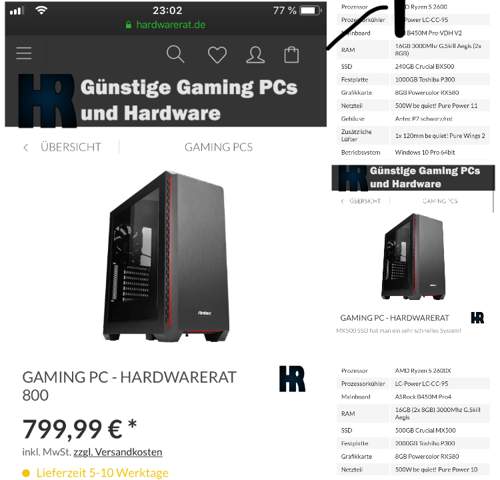This screenshot has width=500, height=480.
Task: Click the small PC case image on right
Action: pyautogui.click(x=413, y=257)
